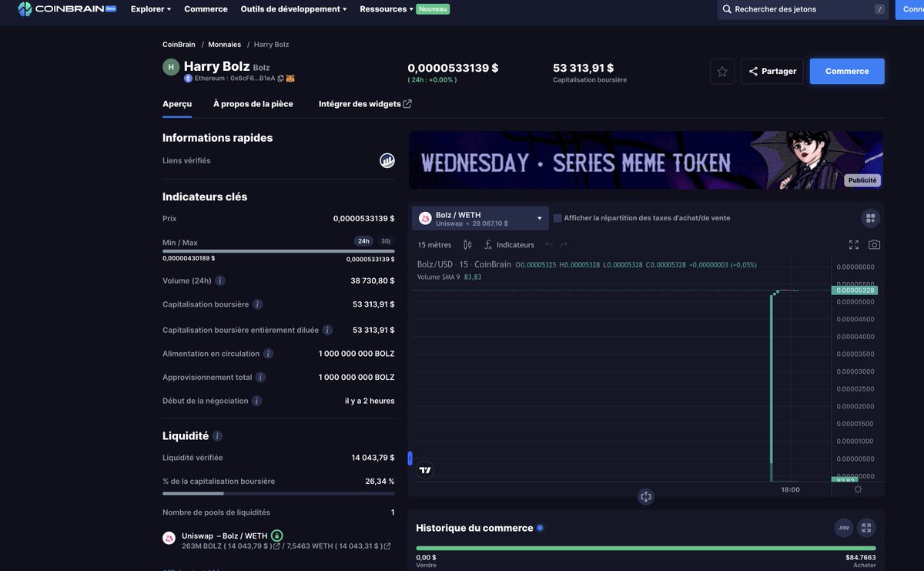Image resolution: width=924 pixels, height=571 pixels.
Task: Click the TradingView logo on the chart
Action: (425, 469)
